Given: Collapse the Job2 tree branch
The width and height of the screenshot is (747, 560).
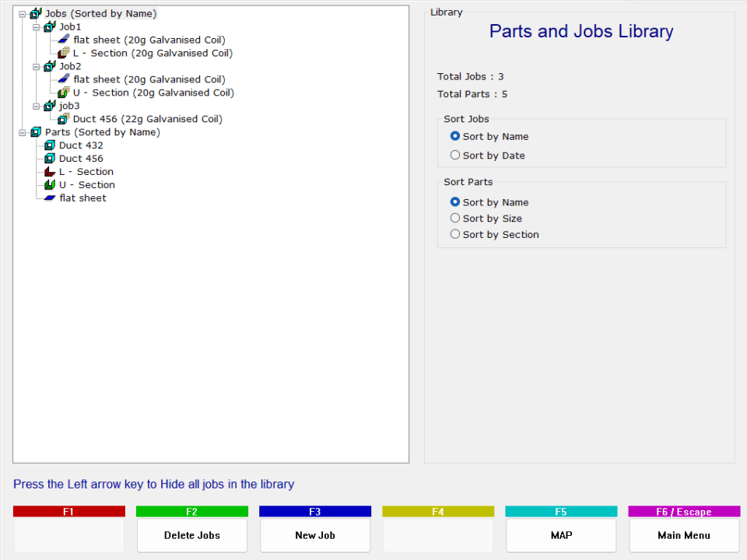Looking at the screenshot, I should tap(36, 66).
